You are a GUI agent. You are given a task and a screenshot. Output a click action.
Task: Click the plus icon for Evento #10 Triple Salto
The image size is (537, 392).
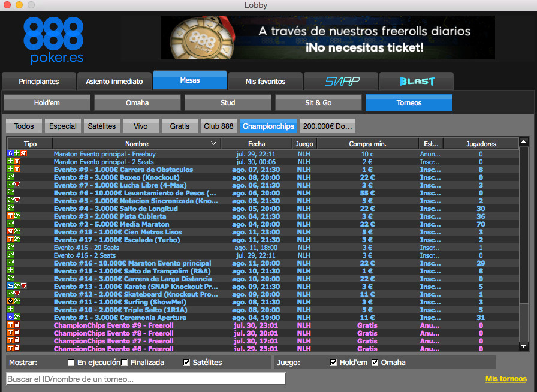click(10, 309)
